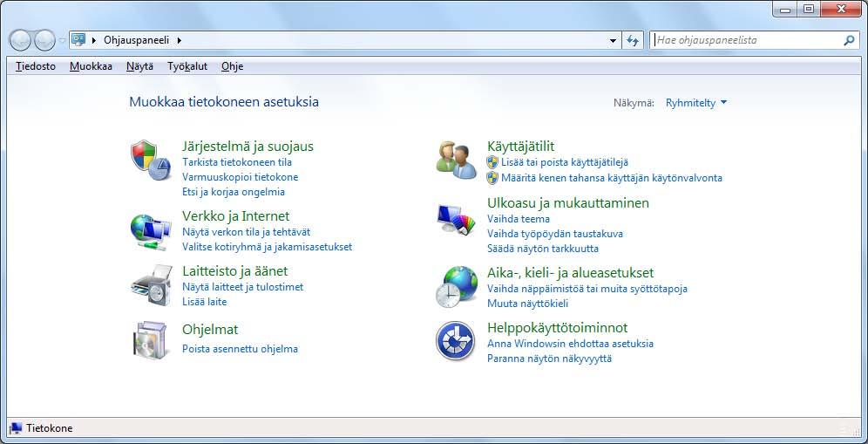Screen dimensions: 868x444
Task: Expand the arrow before Ohjauspaneeli in breadcrumb
Action: (95, 40)
